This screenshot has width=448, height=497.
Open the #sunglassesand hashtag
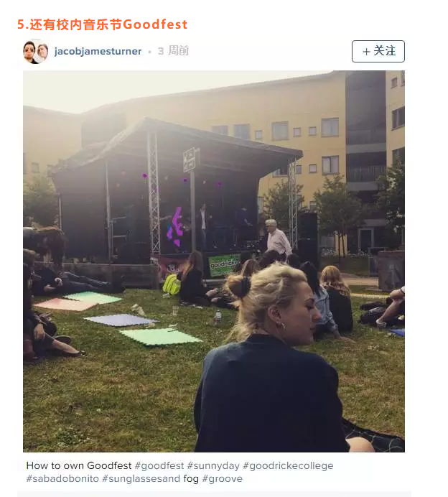click(141, 478)
